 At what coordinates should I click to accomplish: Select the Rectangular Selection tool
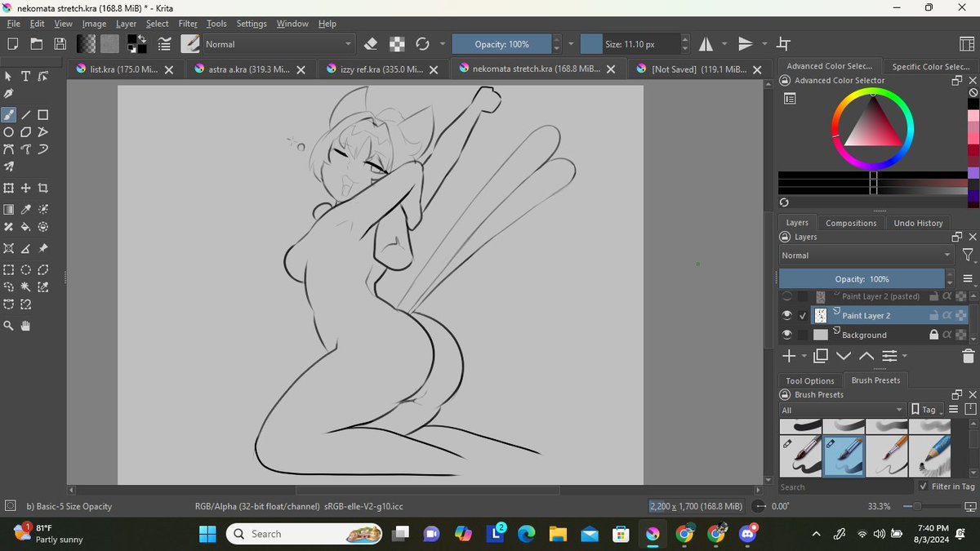click(x=9, y=270)
